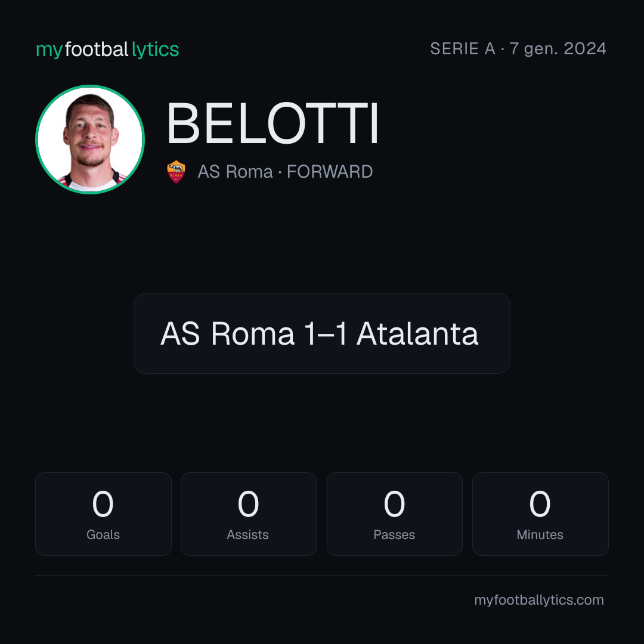This screenshot has width=644, height=644.
Task: Open the Passes stat card
Action: (x=394, y=514)
